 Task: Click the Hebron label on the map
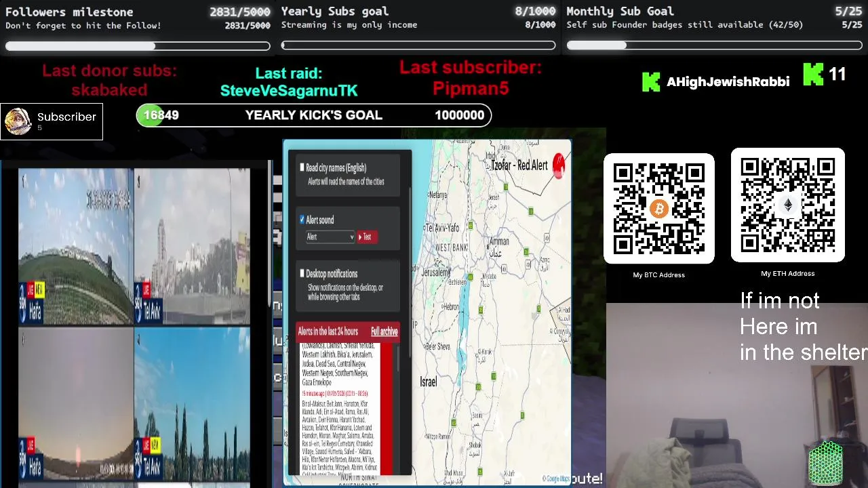point(451,307)
